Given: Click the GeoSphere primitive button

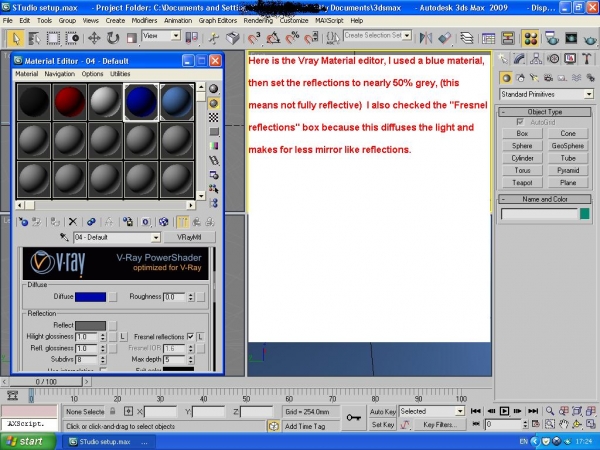Looking at the screenshot, I should coord(568,146).
